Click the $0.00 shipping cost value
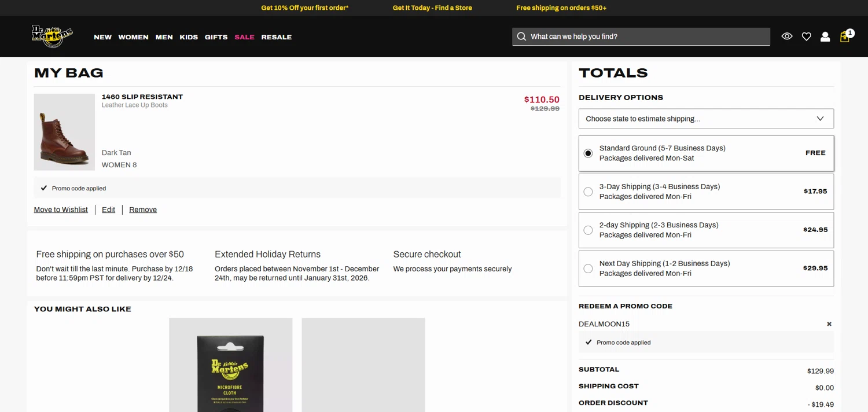 tap(825, 388)
